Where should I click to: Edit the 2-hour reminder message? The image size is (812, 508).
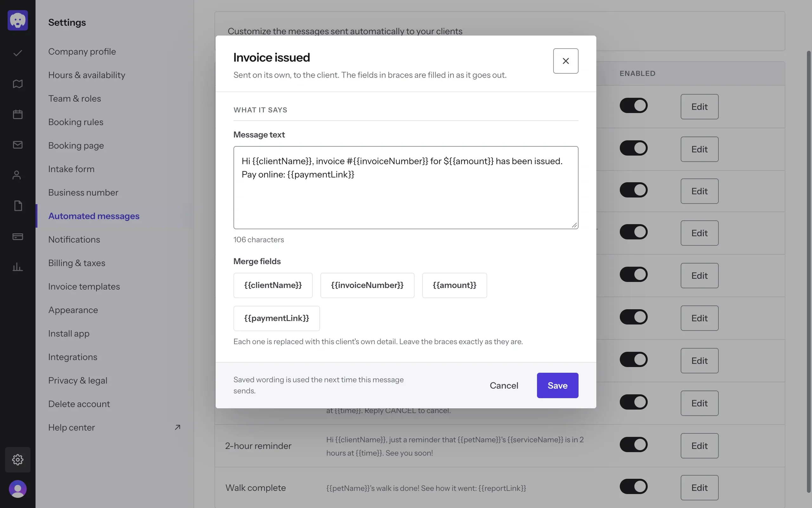point(700,445)
